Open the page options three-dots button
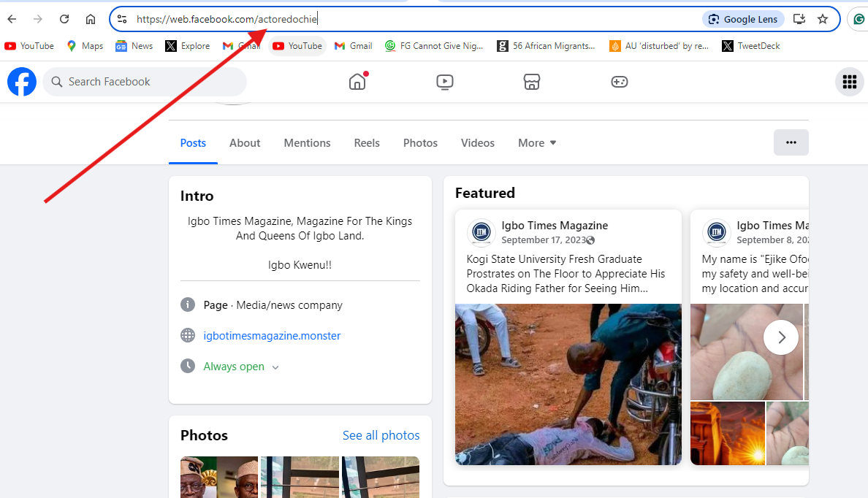The height and width of the screenshot is (498, 868). [791, 142]
